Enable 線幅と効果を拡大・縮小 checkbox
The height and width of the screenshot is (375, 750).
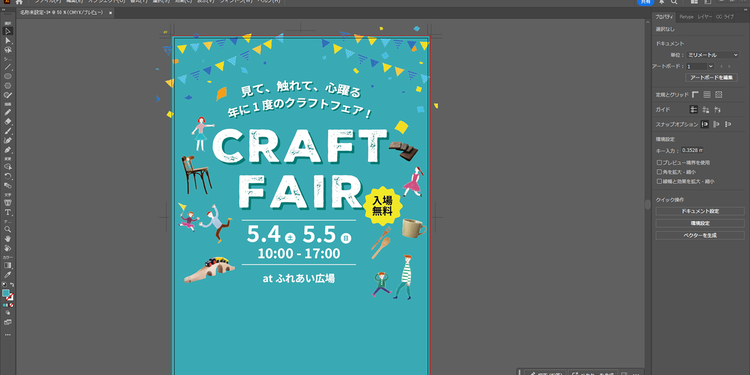(x=660, y=181)
